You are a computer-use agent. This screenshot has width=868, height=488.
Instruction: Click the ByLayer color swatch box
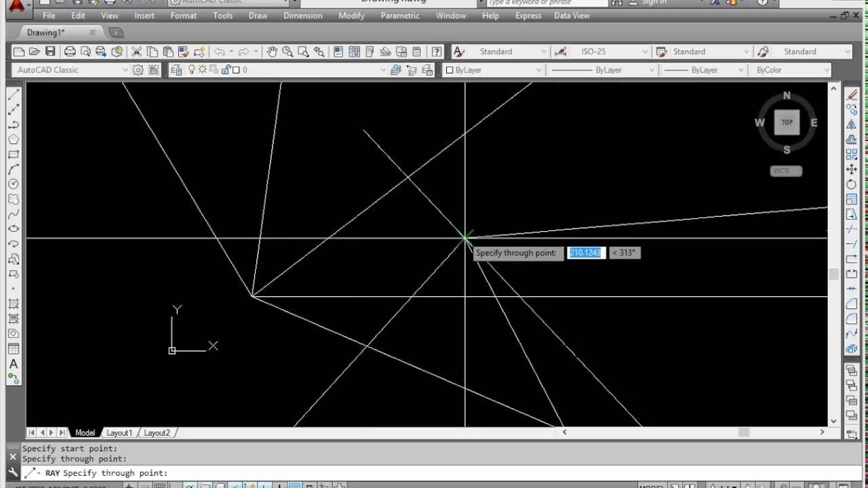(449, 70)
